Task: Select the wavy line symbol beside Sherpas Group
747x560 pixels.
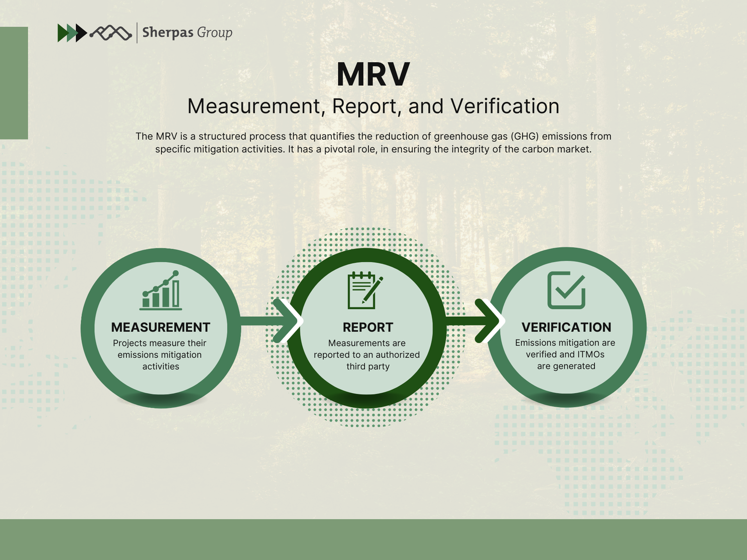Action: 111,33
